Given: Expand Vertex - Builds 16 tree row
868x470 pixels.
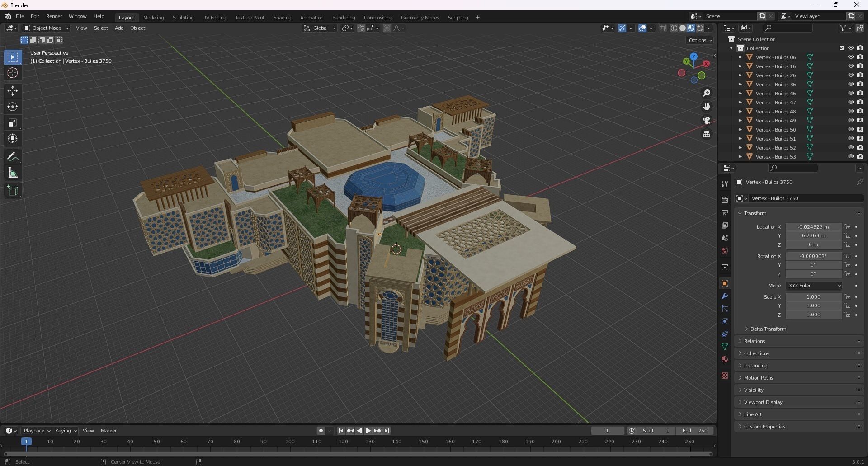Looking at the screenshot, I should pos(740,66).
